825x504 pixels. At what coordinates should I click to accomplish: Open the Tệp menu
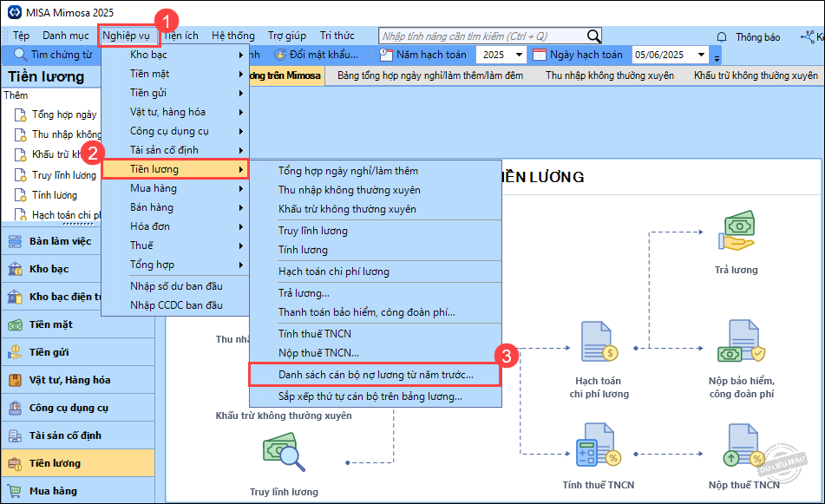tap(21, 36)
